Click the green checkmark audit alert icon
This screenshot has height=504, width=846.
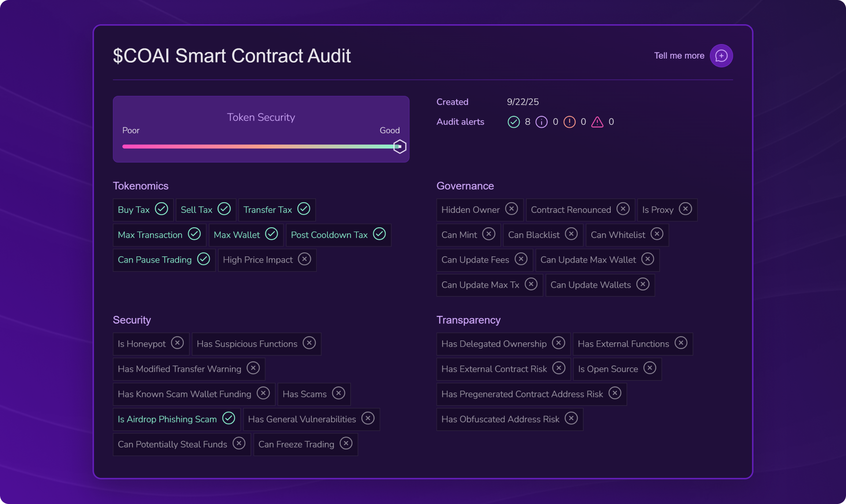513,122
